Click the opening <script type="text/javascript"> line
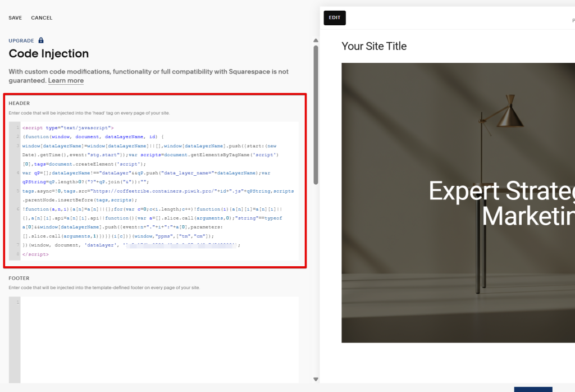This screenshot has width=575, height=392. pos(68,128)
